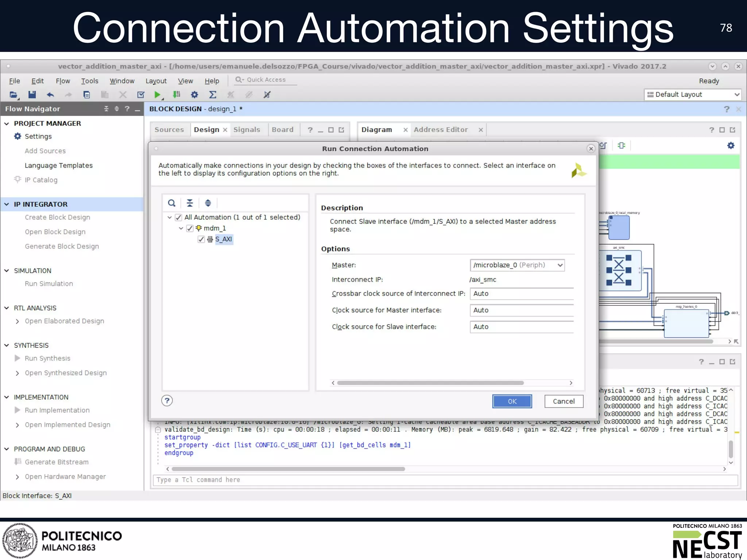Click the Sigma reports toolbar icon
747x560 pixels.
213,95
